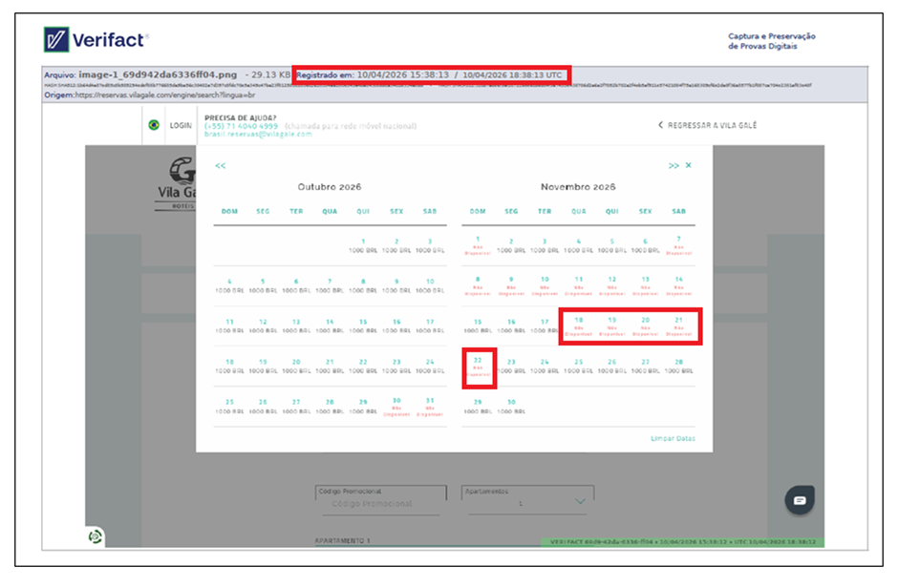
Task: Click the previous months double-arrow in calendar
Action: [x=221, y=166]
